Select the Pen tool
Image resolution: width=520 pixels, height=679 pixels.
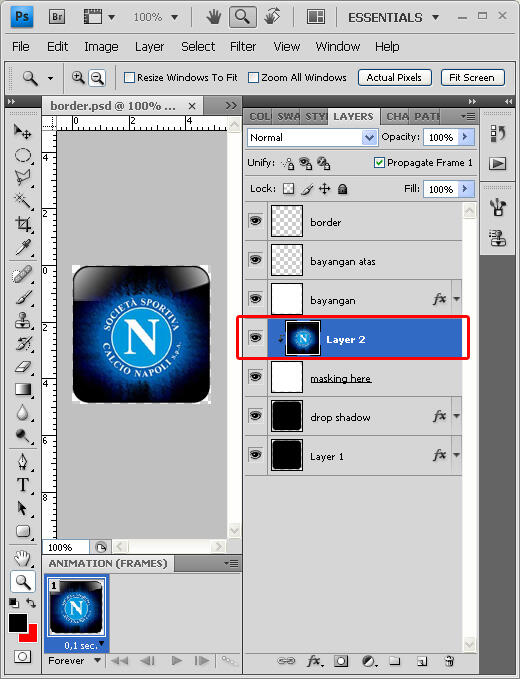point(23,462)
